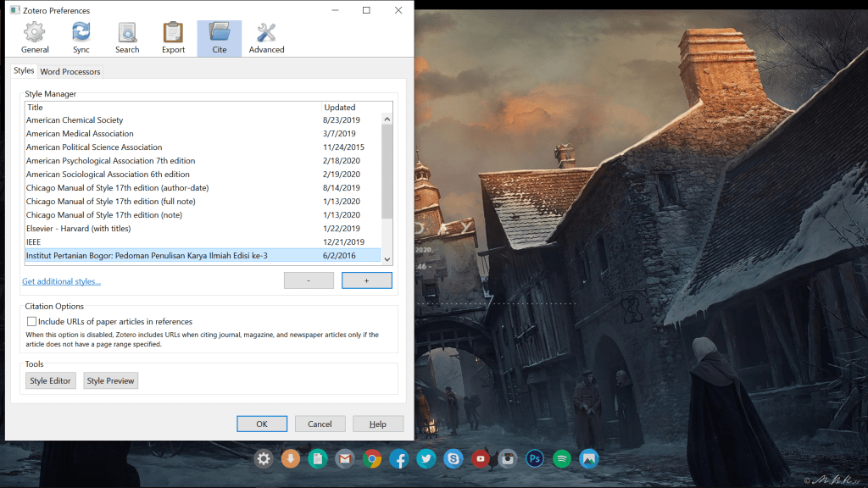Switch to the Word Processors tab

point(70,72)
